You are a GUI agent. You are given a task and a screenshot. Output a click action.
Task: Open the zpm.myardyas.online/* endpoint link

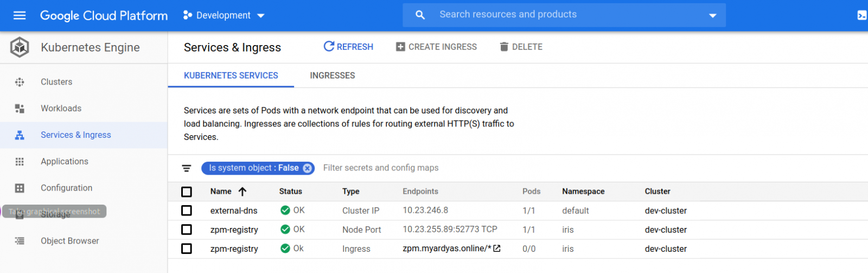(x=446, y=249)
